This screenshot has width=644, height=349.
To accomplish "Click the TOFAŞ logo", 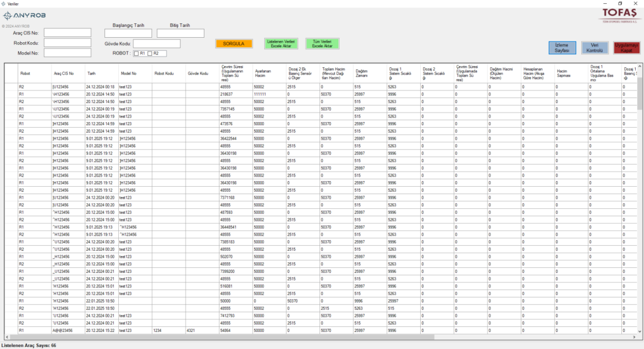I will (619, 15).
